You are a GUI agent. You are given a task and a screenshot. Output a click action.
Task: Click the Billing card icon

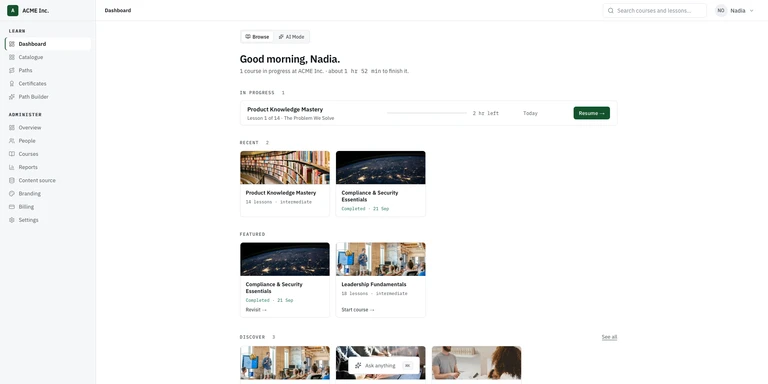[x=12, y=207]
